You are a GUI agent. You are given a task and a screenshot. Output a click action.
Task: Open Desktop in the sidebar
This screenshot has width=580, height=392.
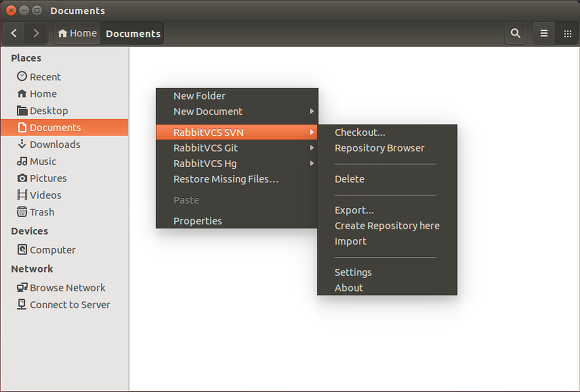pyautogui.click(x=65, y=111)
